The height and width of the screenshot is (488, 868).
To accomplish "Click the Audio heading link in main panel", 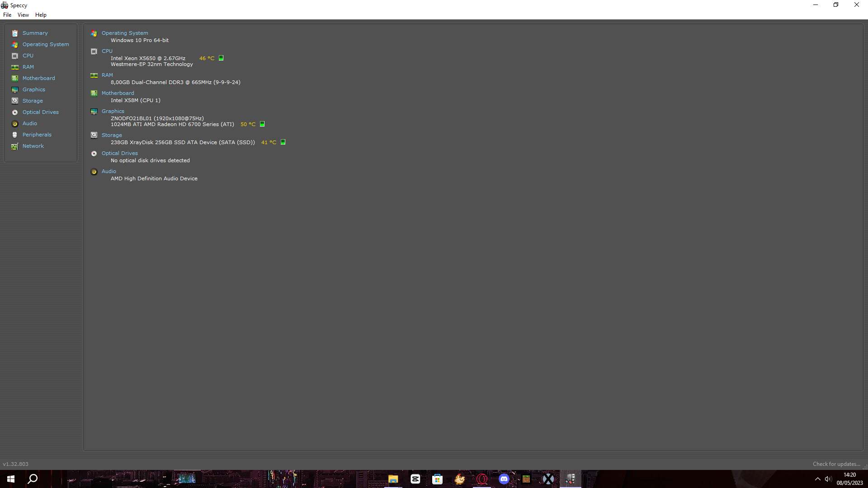I will point(109,171).
